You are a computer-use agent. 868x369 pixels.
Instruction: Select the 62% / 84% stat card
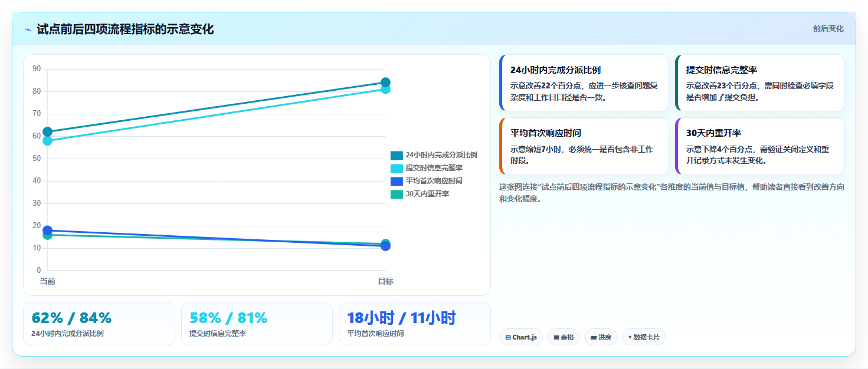99,324
